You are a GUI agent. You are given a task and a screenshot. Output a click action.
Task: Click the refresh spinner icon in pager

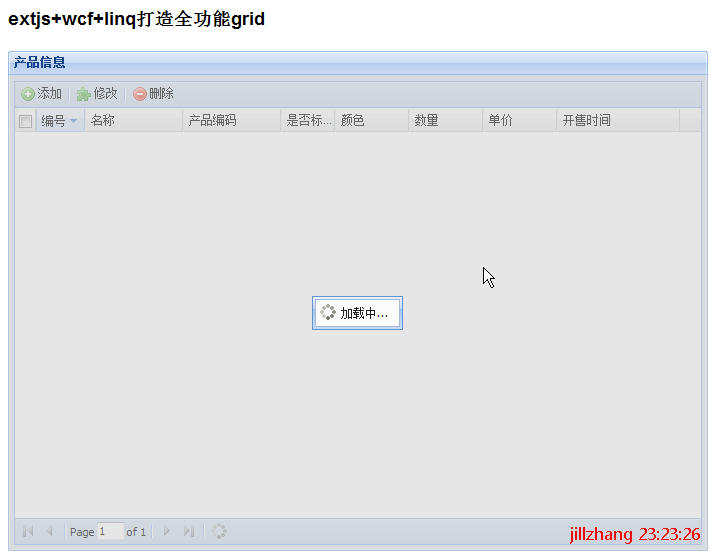tap(219, 532)
